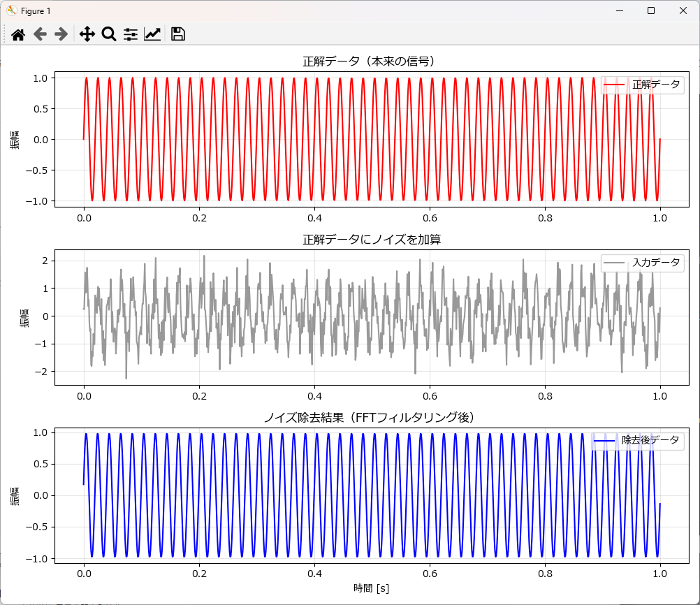This screenshot has height=605, width=700.
Task: Save the figure using the floppy disk icon
Action: pos(177,34)
